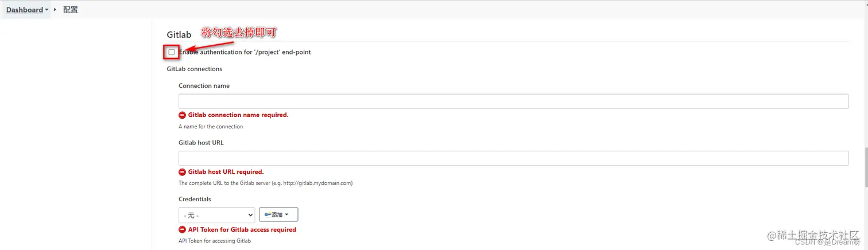
Task: Focus the Gitlab host URL input field
Action: coord(513,158)
